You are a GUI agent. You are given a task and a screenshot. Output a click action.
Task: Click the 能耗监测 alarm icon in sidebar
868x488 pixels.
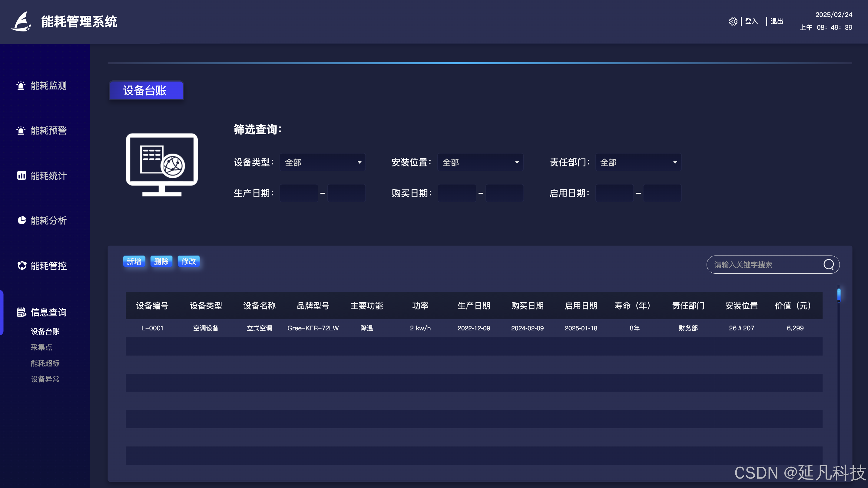[x=21, y=85]
